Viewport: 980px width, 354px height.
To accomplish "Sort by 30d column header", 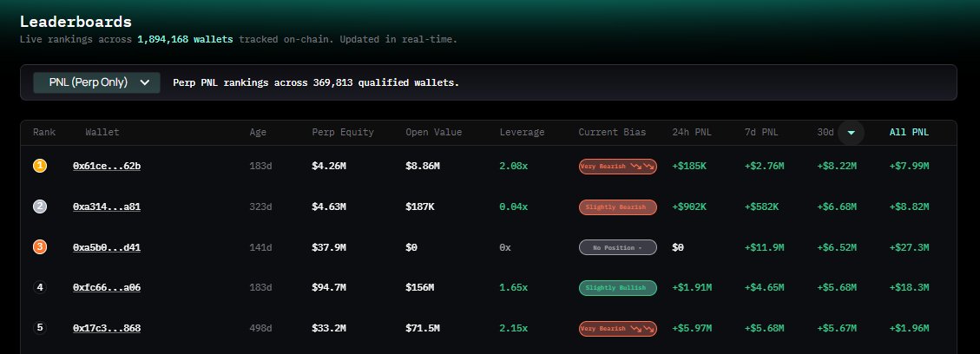I will tap(825, 133).
